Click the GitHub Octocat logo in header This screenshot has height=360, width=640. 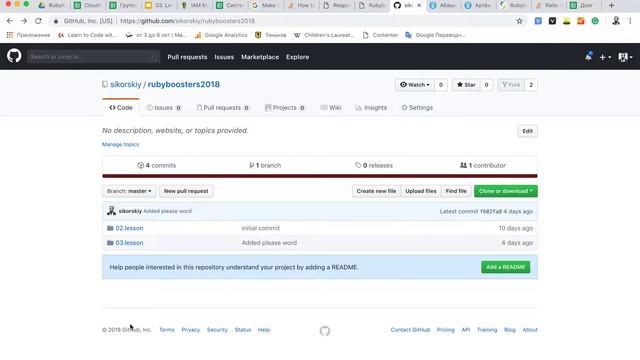(x=14, y=56)
